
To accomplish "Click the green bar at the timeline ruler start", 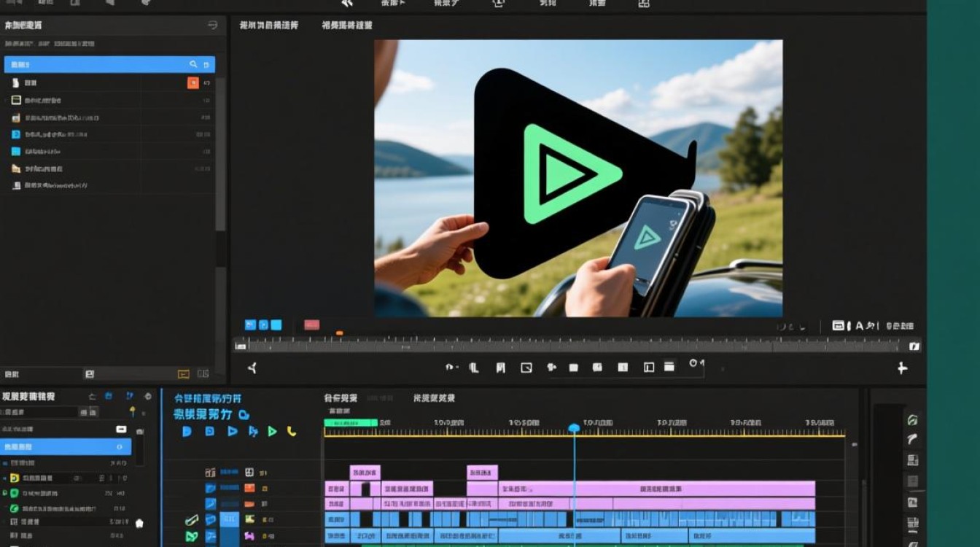I will [351, 422].
